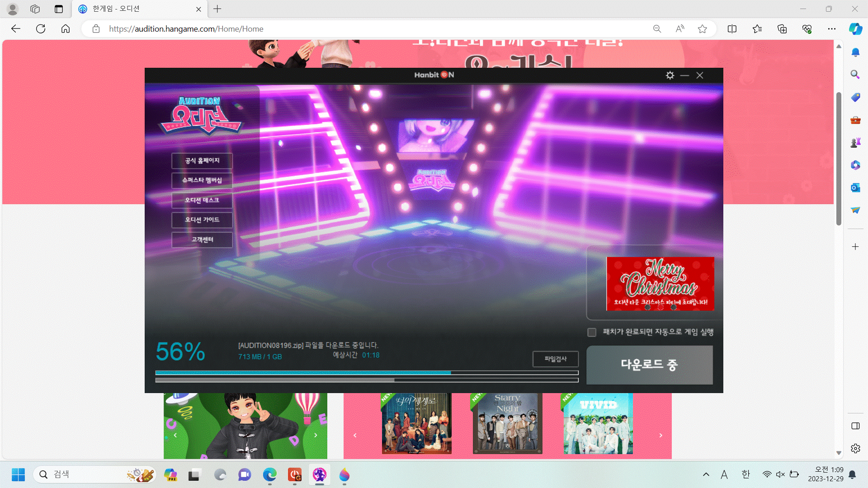Open split screen view
Viewport: 868px width, 488px height.
[732, 29]
